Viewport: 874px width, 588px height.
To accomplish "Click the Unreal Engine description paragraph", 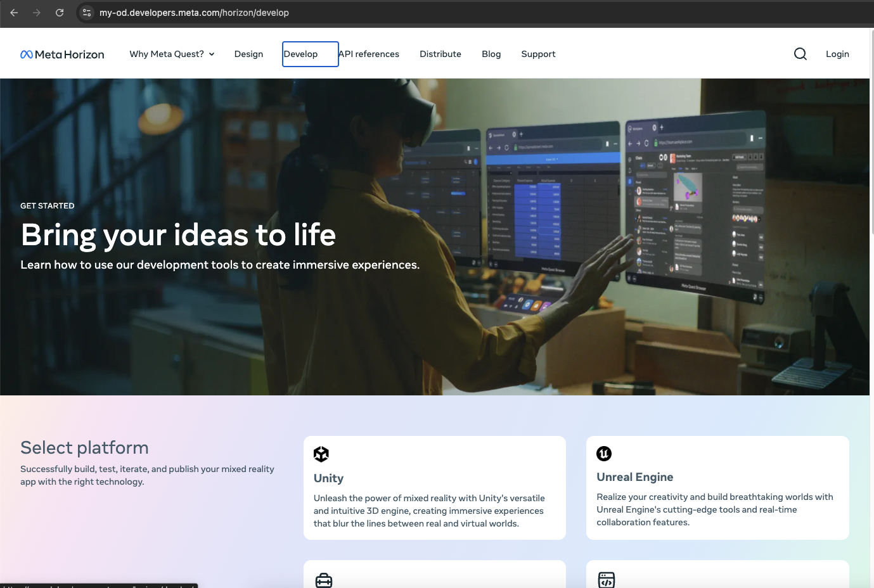I will (715, 509).
